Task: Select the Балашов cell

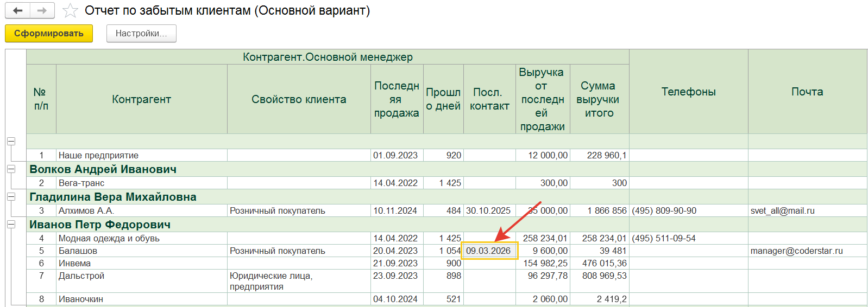Action: click(141, 251)
